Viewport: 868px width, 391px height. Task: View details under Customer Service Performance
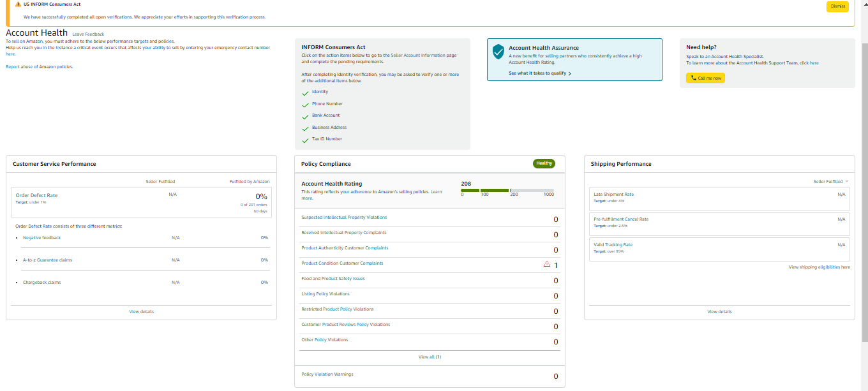141,312
